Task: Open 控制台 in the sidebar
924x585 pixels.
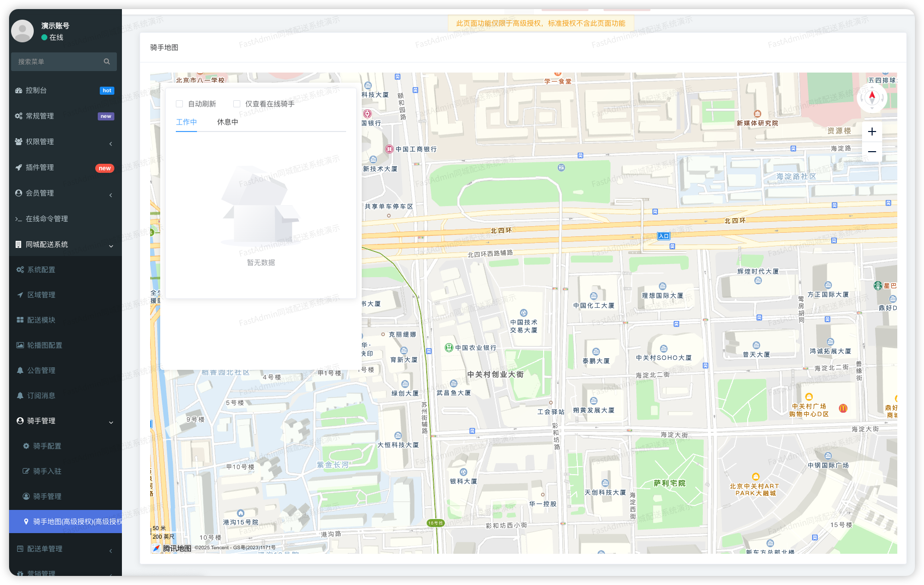Action: (36, 91)
